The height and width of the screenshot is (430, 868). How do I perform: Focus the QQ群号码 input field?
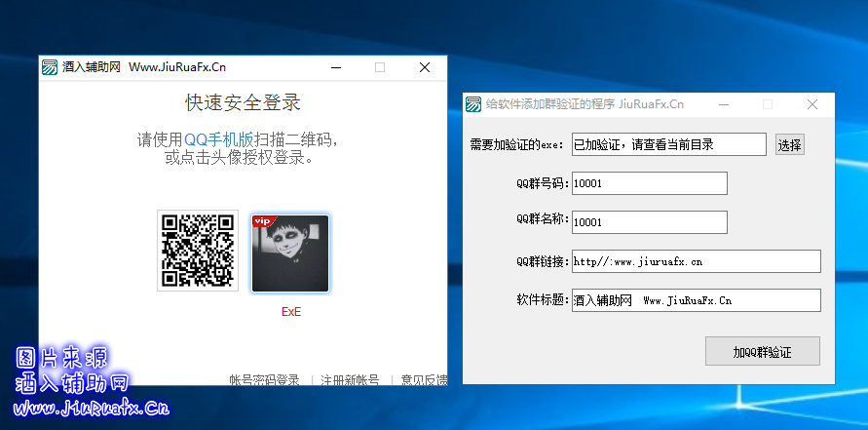(650, 183)
